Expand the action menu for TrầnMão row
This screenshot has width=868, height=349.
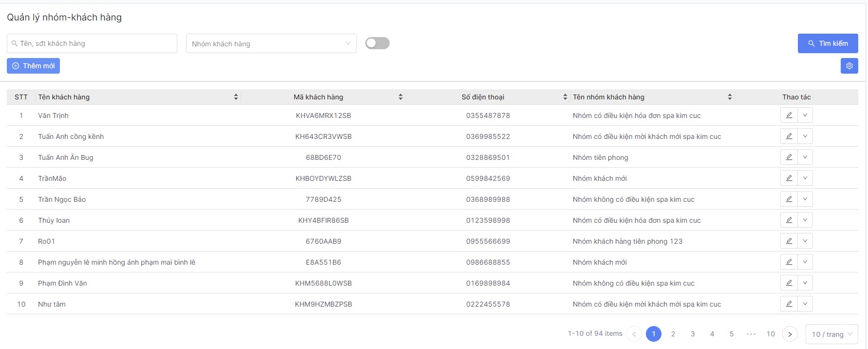[x=805, y=178]
